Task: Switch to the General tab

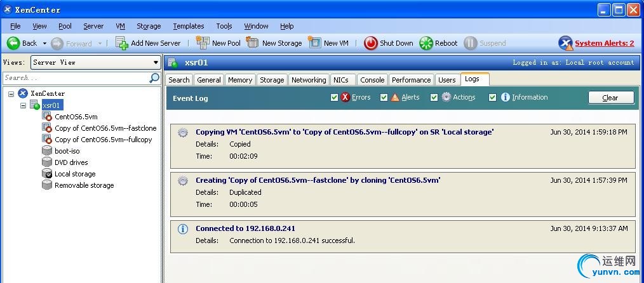Action: tap(209, 80)
